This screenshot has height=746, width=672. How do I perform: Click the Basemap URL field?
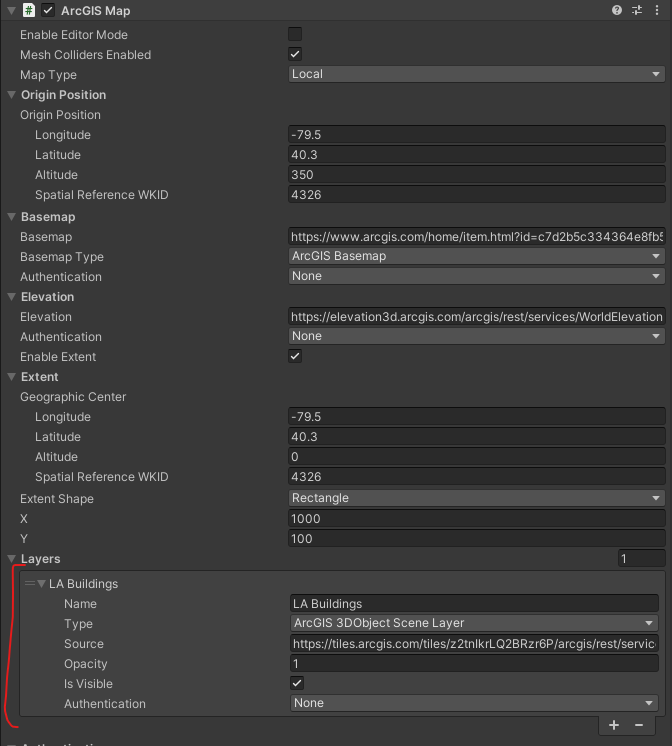point(476,236)
